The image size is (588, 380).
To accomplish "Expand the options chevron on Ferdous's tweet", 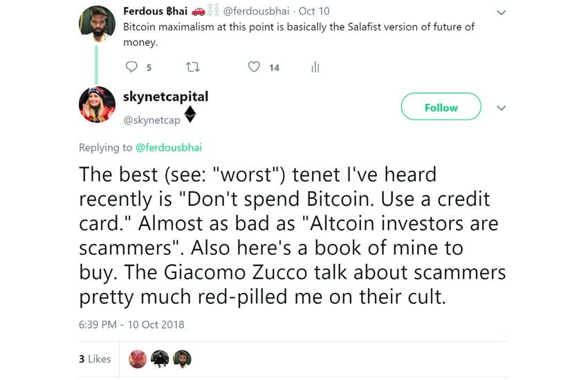I will coord(502,12).
